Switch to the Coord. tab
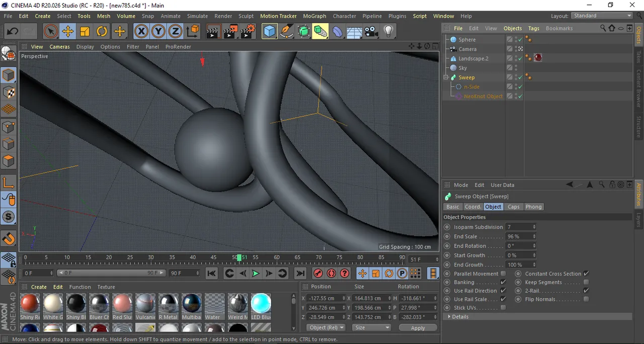 472,207
